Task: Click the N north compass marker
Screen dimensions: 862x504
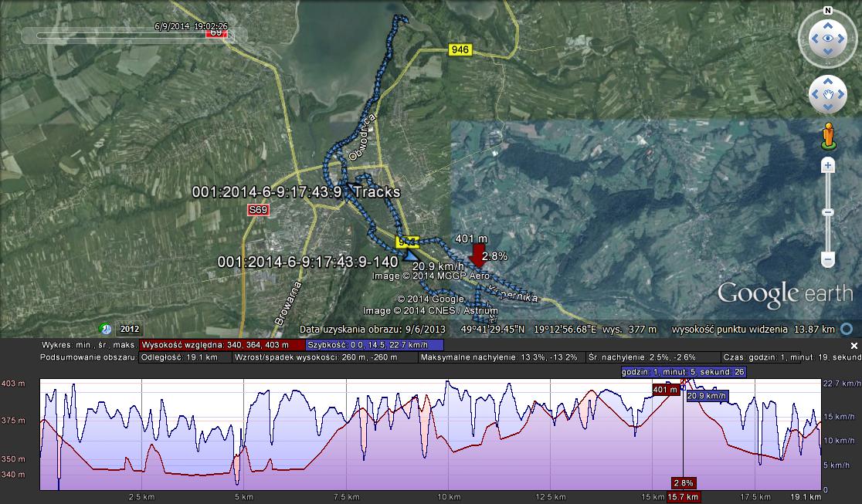Action: [x=827, y=11]
